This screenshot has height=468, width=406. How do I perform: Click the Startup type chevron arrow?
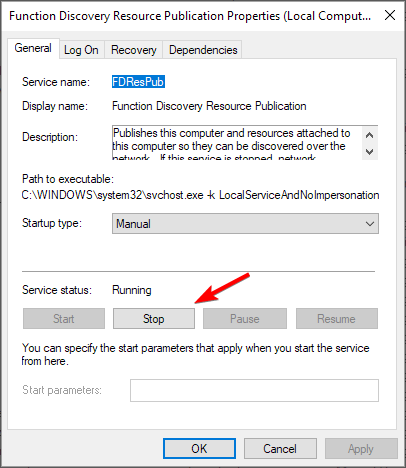[370, 224]
